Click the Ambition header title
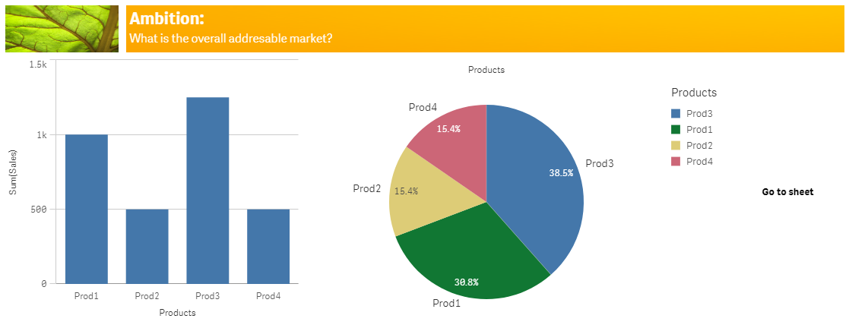 click(x=166, y=20)
